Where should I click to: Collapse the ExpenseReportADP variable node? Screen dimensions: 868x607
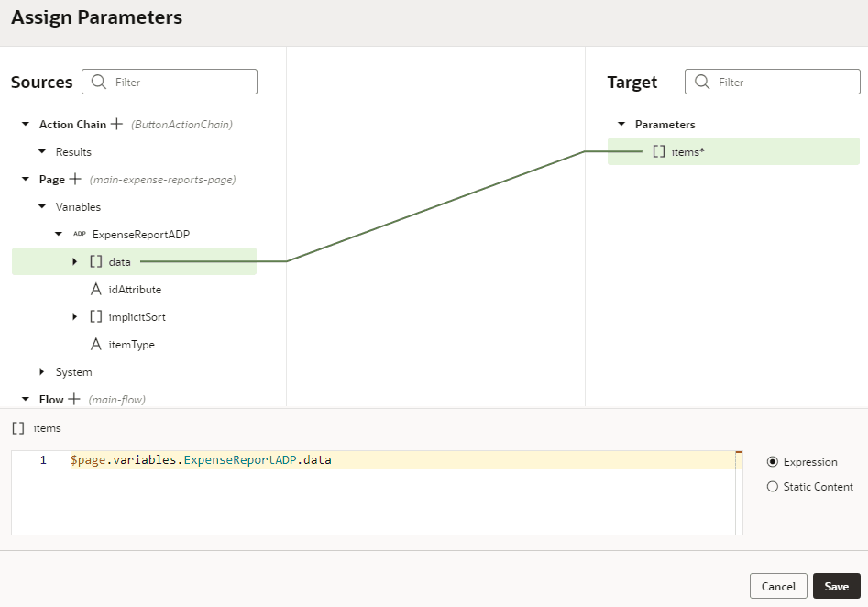click(59, 234)
